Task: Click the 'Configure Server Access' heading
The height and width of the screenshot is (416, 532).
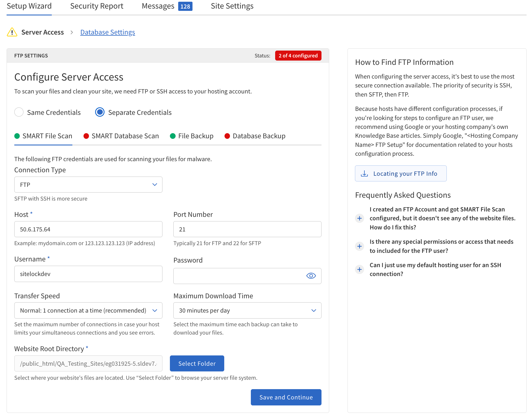Action: (69, 77)
